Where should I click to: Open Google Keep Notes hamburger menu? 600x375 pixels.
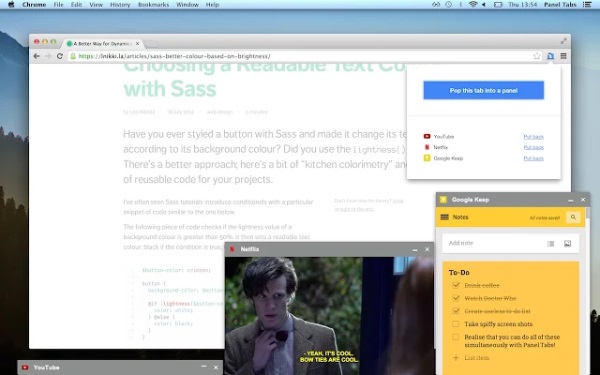coord(445,217)
